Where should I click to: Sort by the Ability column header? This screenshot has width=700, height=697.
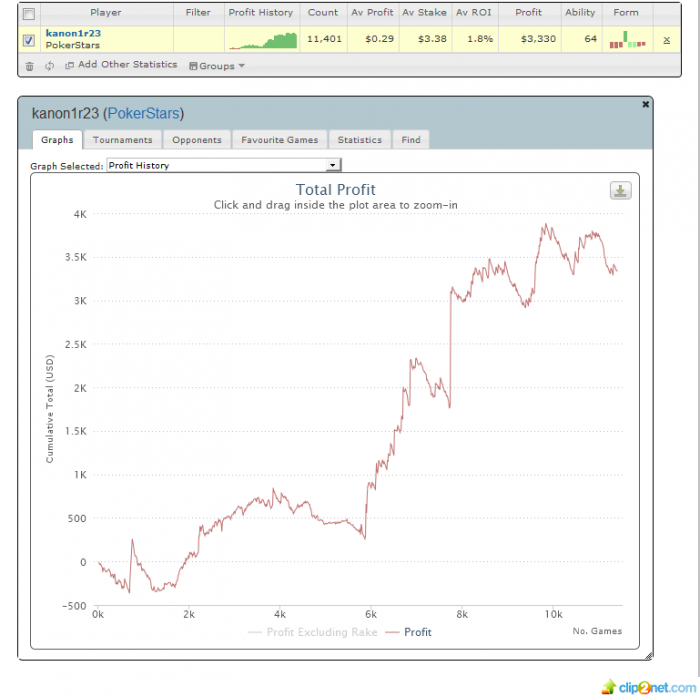(x=580, y=13)
